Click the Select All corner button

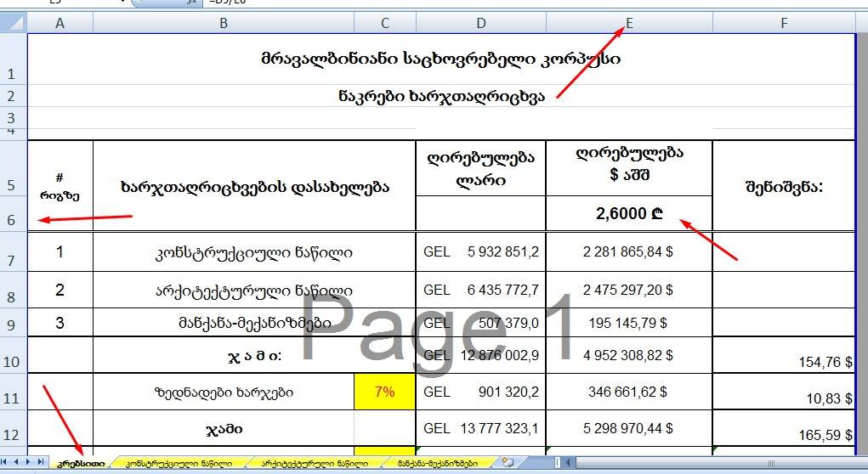pos(14,23)
